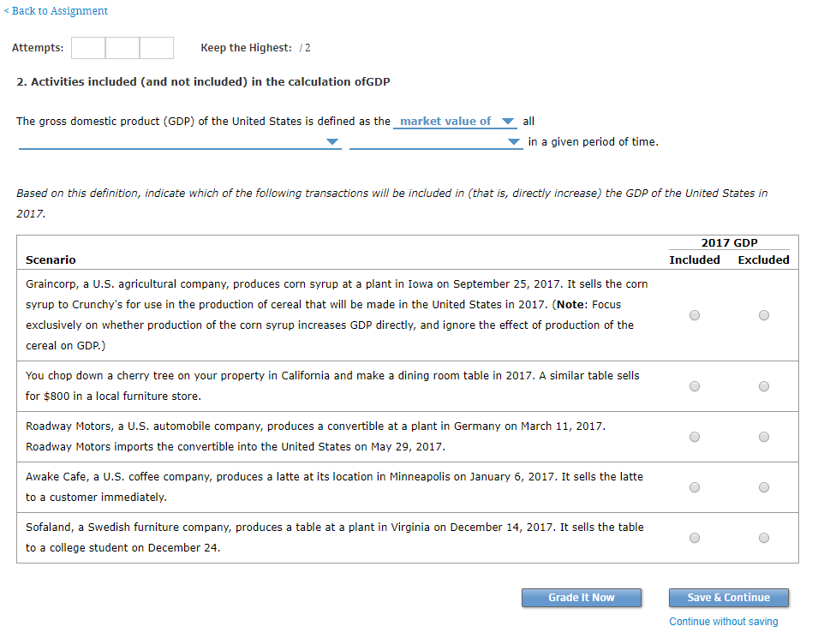
Task: Mark cherry tree table scenario as Included
Action: click(695, 386)
